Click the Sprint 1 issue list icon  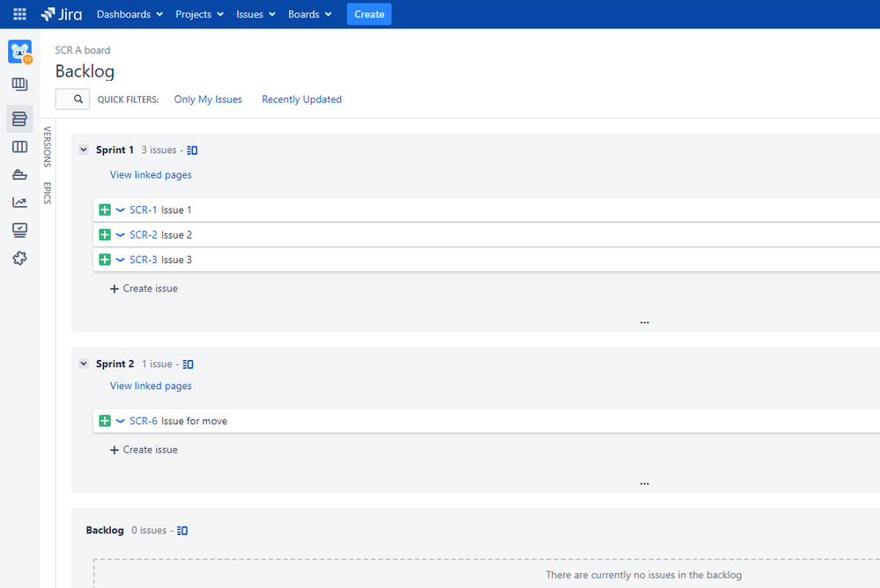click(192, 151)
